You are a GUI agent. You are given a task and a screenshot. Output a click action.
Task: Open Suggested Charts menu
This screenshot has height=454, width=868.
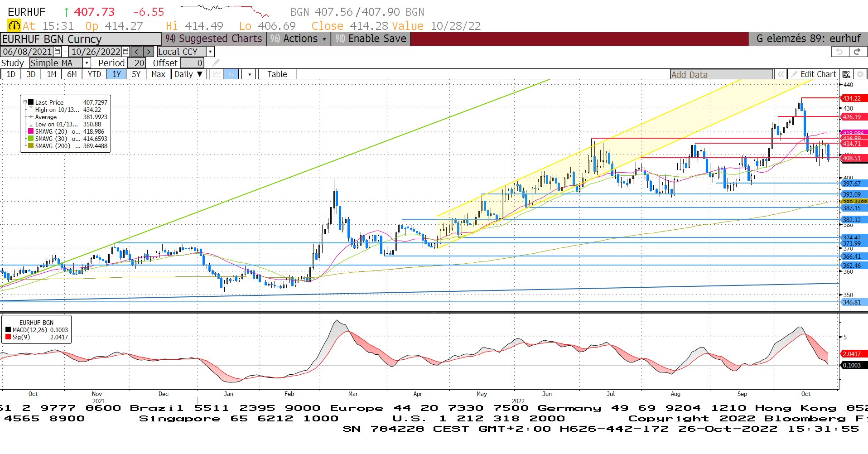coord(214,39)
